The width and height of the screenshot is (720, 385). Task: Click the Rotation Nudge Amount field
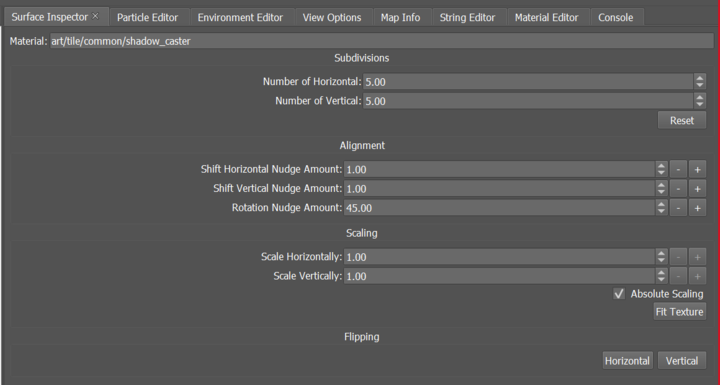[x=500, y=208]
